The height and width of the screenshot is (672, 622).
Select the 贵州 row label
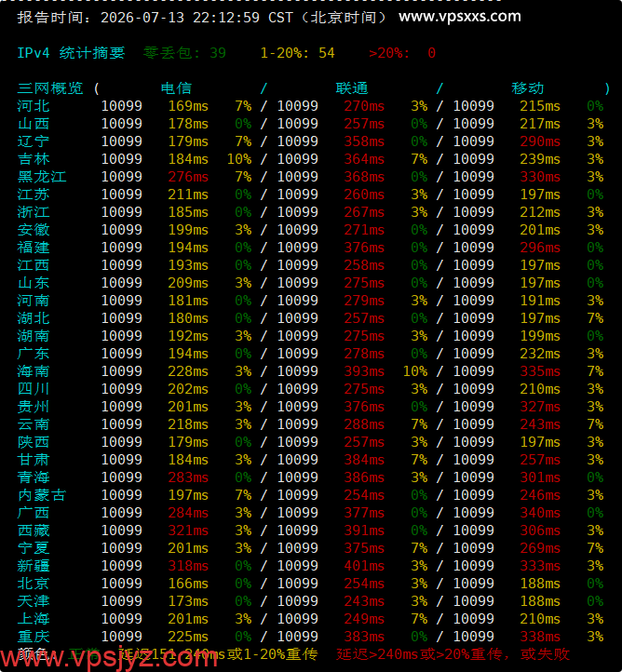34,407
